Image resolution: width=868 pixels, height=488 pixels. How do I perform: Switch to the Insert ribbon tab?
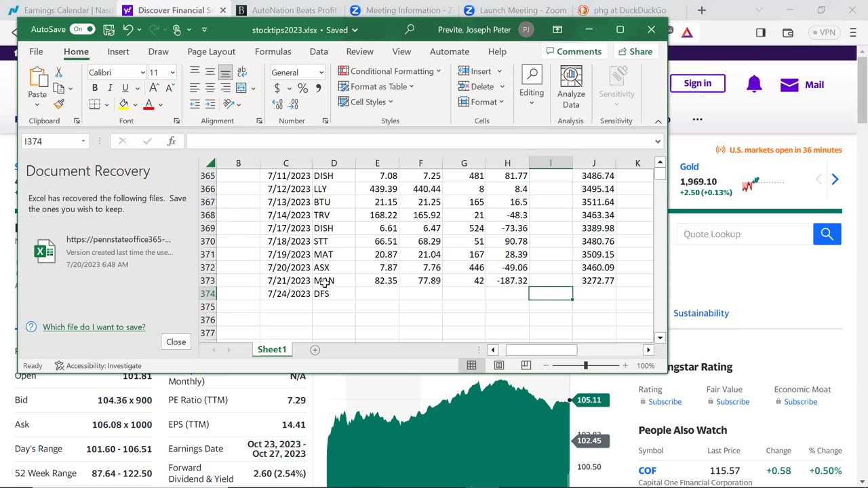point(118,52)
